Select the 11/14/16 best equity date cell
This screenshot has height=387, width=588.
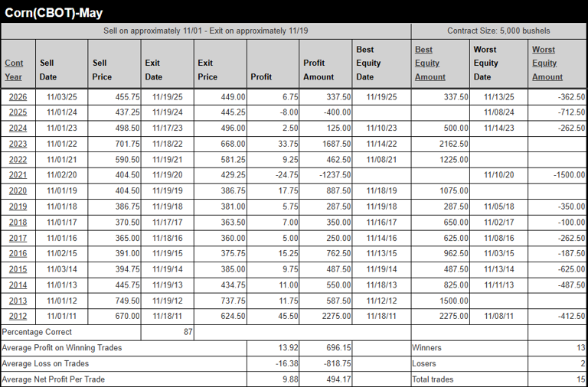pyautogui.click(x=381, y=238)
